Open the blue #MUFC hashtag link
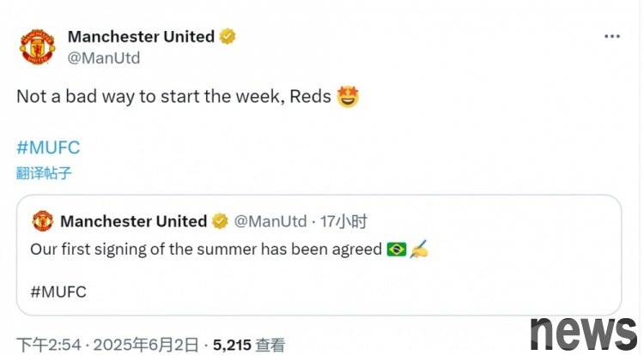The width and height of the screenshot is (644, 355). click(48, 147)
